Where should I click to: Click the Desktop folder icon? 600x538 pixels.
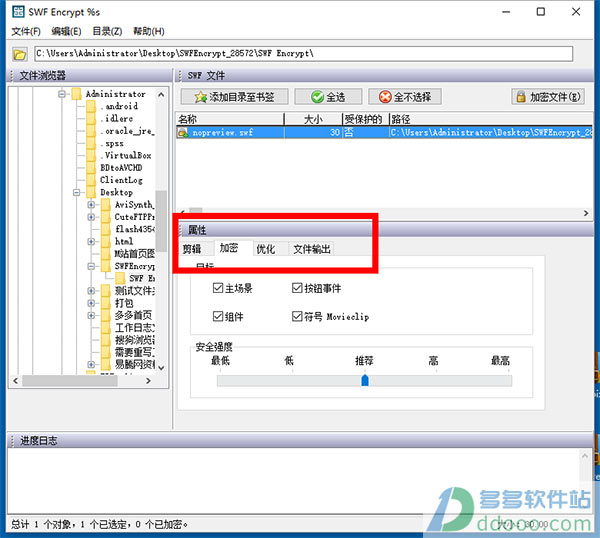(x=91, y=192)
